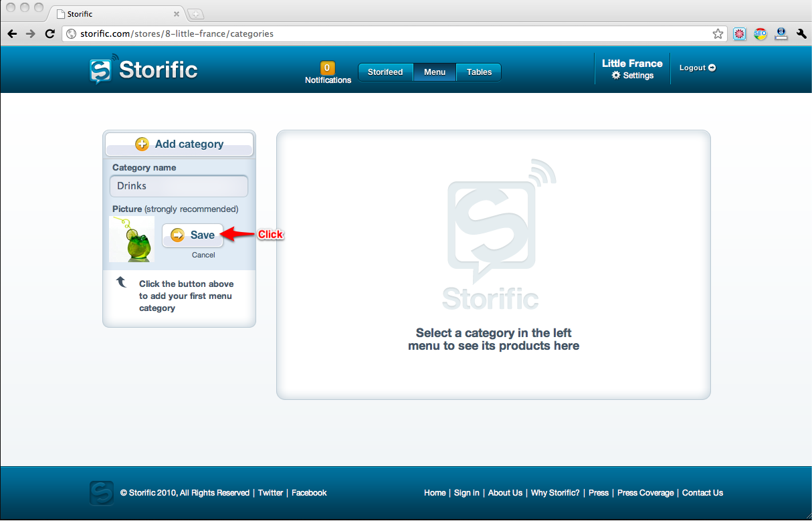812x521 pixels.
Task: Cancel the new category form
Action: (203, 255)
